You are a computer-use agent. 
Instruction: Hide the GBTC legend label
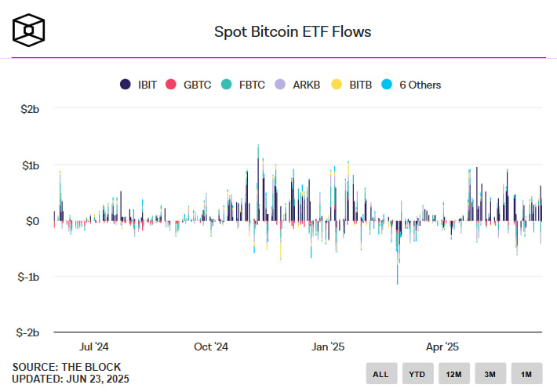[198, 85]
